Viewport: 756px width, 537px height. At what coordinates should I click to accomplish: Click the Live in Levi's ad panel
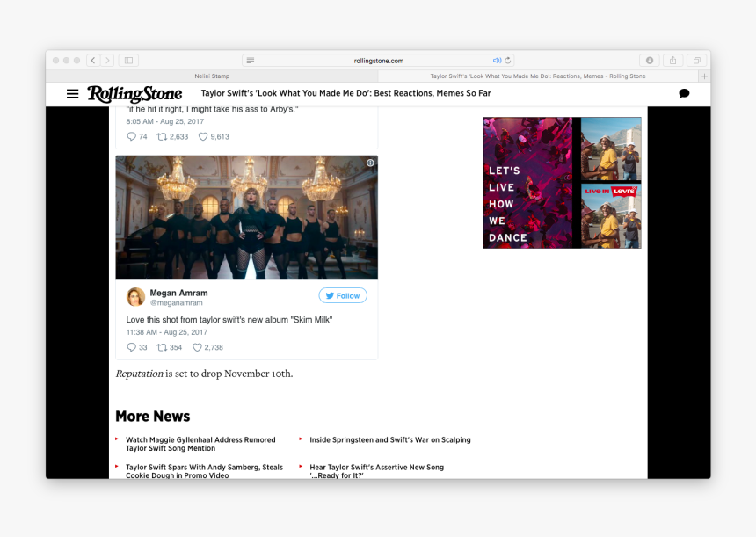pyautogui.click(x=611, y=215)
